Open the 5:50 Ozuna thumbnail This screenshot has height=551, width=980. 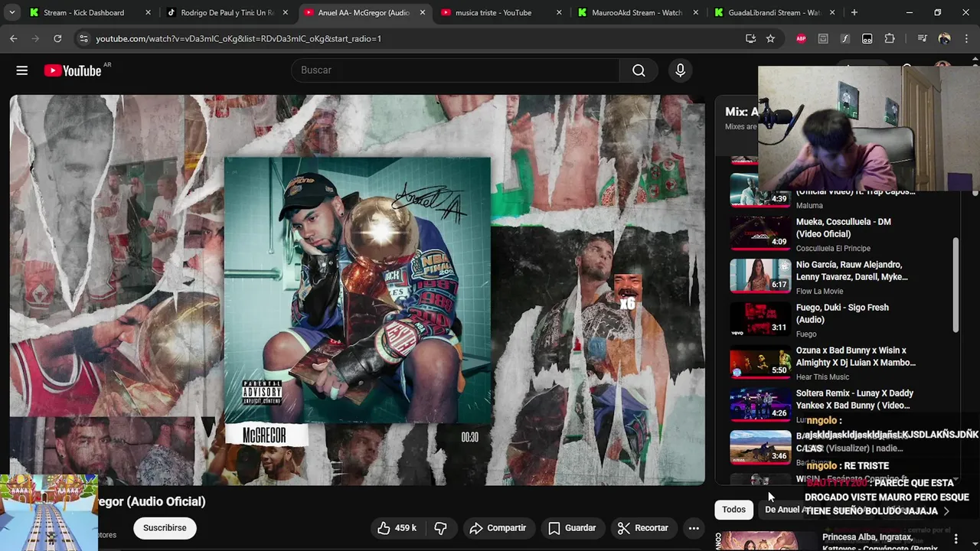(x=760, y=361)
